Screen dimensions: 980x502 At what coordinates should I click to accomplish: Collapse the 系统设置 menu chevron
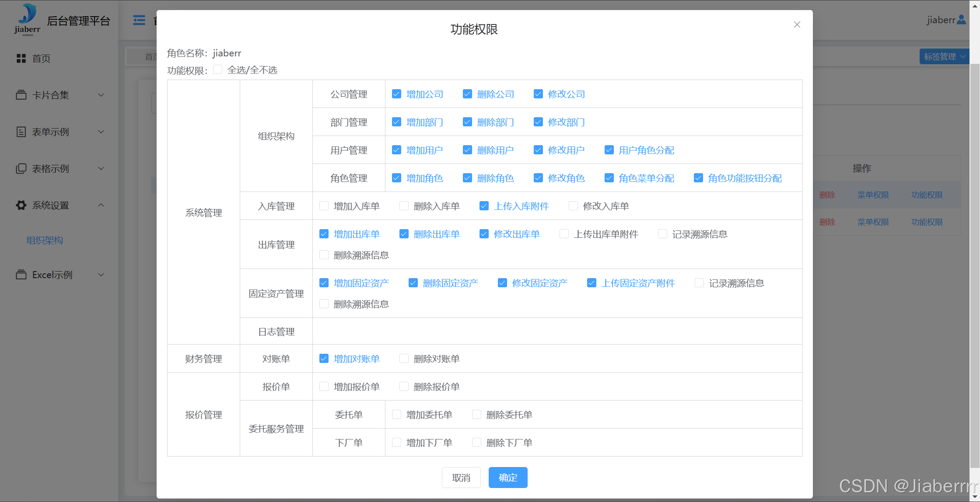101,205
